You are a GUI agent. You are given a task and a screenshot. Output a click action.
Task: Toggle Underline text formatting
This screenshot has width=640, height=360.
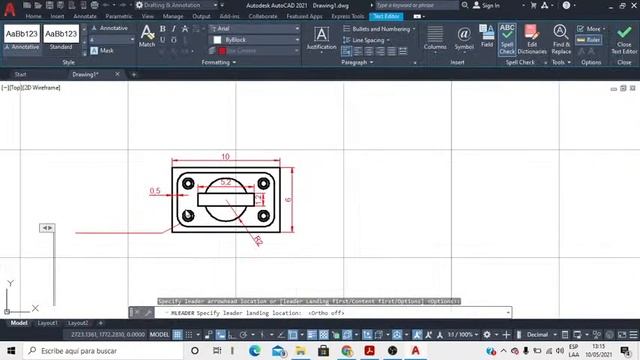click(162, 40)
